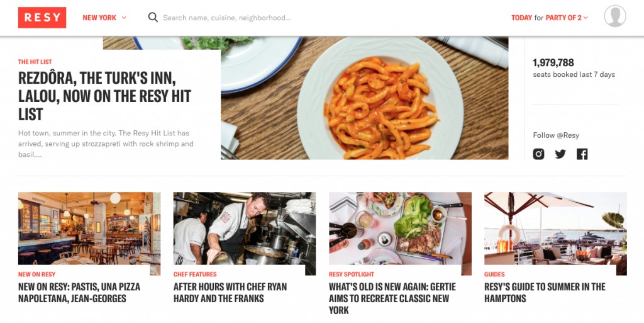Open The Hit List category

click(x=35, y=62)
